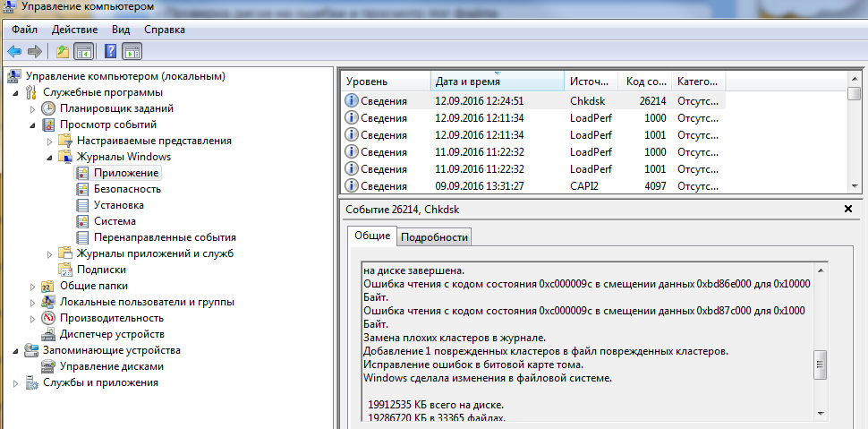This screenshot has width=868, height=429.
Task: Select the Chkdsk event 12:24:51 row
Action: coord(534,101)
